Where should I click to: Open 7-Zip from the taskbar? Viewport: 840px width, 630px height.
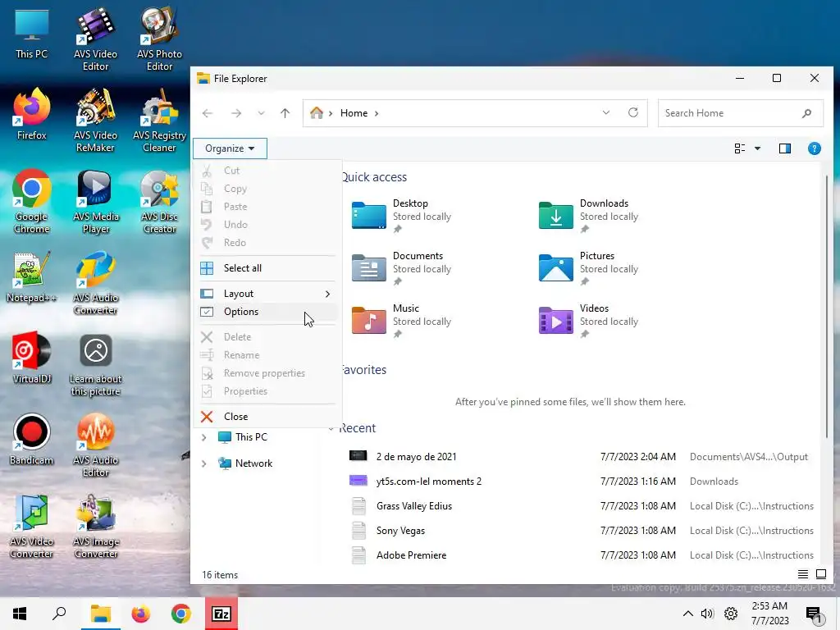[x=221, y=614]
